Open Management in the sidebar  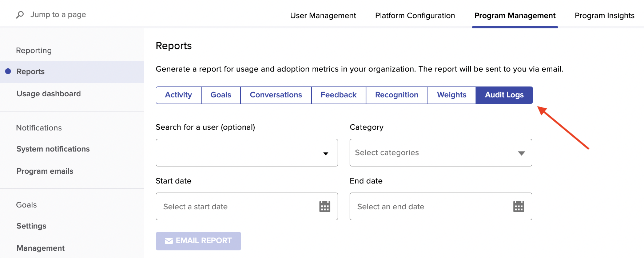pos(40,248)
